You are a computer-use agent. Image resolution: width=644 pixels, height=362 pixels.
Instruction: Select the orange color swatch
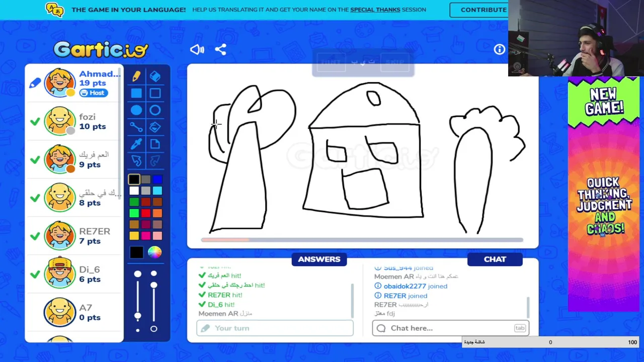pyautogui.click(x=157, y=213)
